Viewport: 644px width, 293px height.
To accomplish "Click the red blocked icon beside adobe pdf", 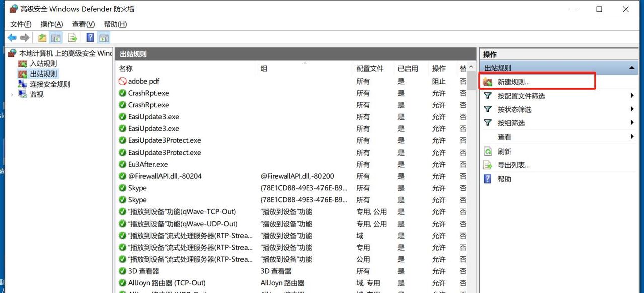I will coord(122,81).
